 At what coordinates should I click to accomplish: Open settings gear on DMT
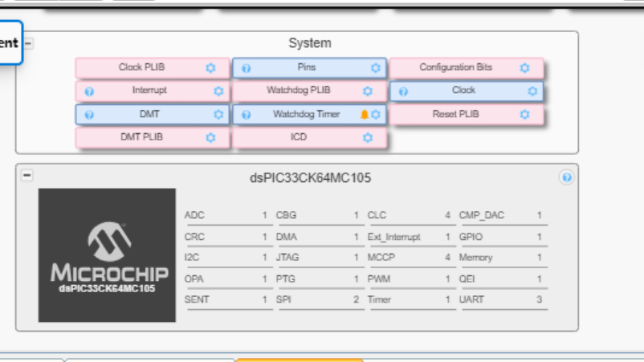(x=218, y=115)
